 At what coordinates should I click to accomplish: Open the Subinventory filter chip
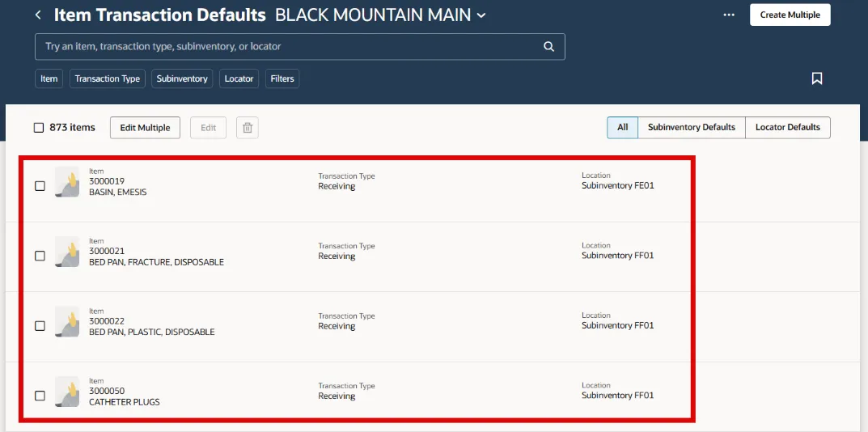coord(182,78)
